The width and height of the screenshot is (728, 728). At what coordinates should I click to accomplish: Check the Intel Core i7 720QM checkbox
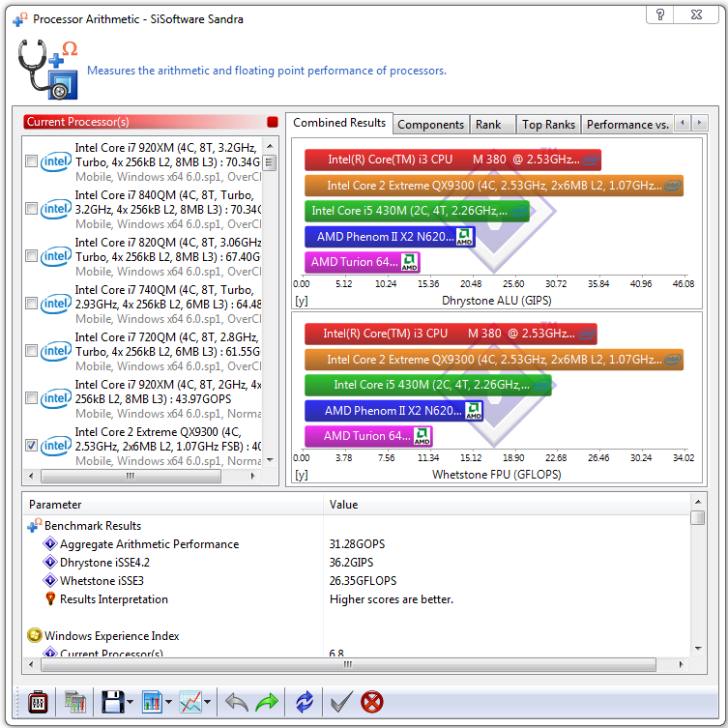tap(31, 351)
